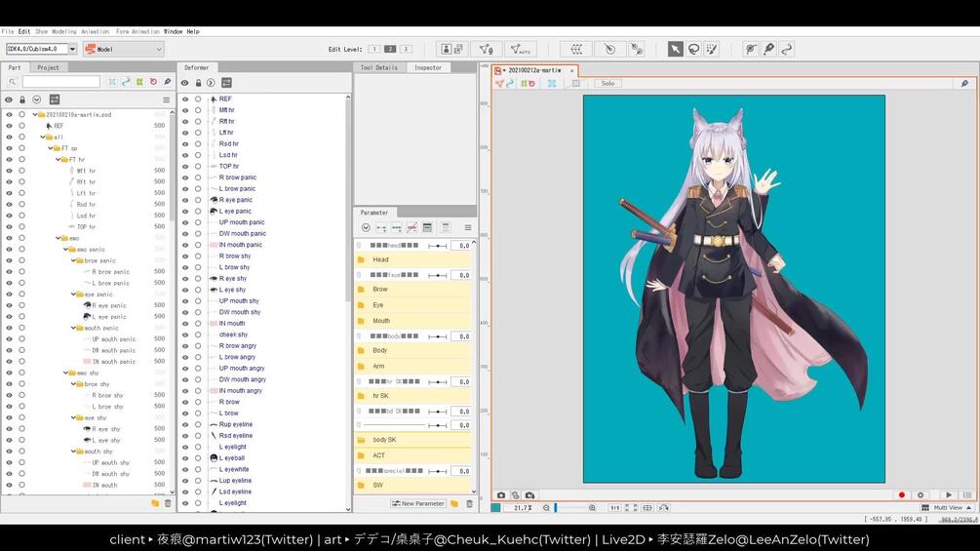The width and height of the screenshot is (980, 551).
Task: Open the Window menu
Action: [174, 31]
